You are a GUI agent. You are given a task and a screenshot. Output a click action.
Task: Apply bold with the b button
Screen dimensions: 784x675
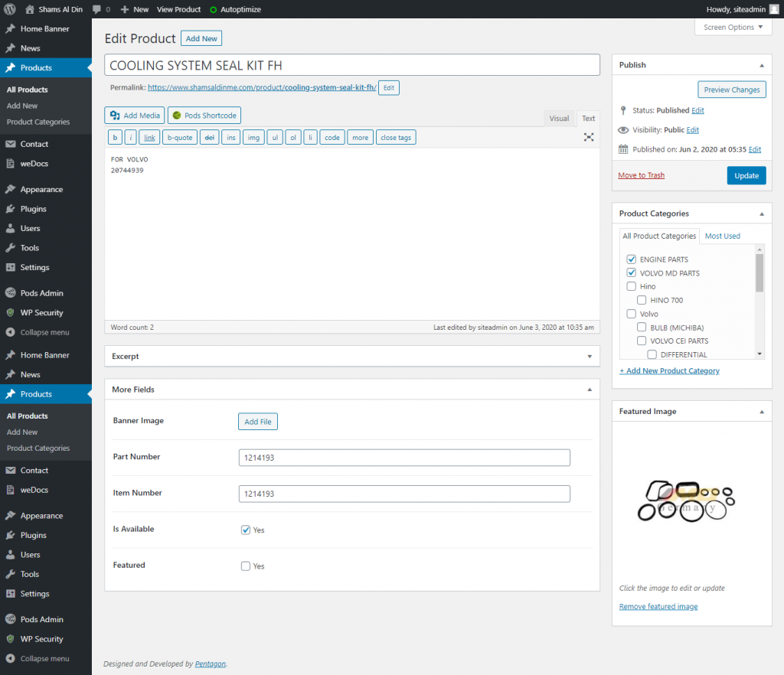115,138
